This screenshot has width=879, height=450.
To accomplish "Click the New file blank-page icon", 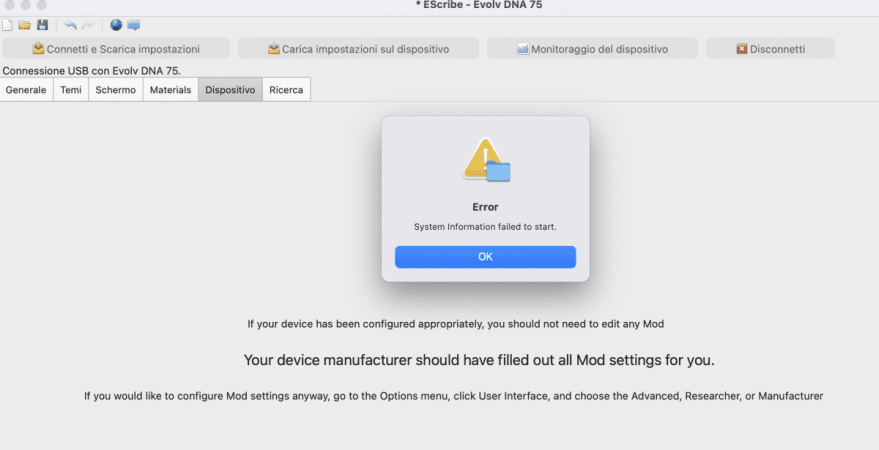I will click(x=7, y=25).
